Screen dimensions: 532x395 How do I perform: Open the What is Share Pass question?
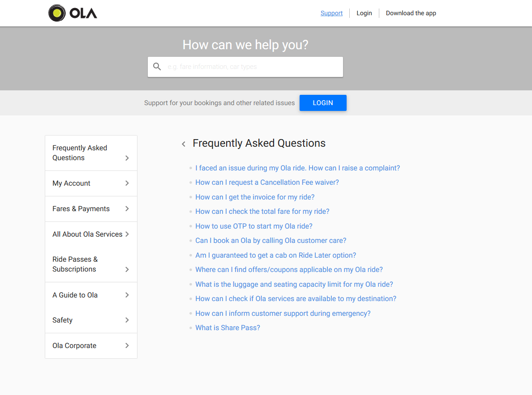pyautogui.click(x=227, y=328)
